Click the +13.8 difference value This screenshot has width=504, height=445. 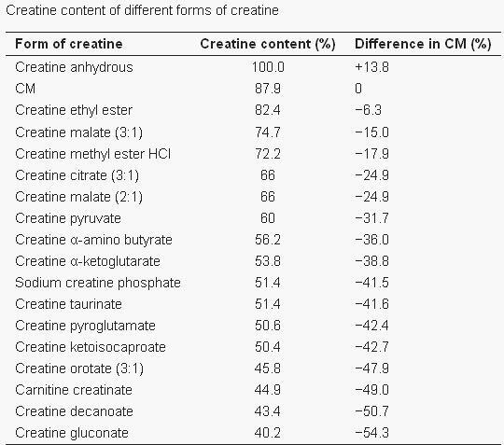pos(371,67)
